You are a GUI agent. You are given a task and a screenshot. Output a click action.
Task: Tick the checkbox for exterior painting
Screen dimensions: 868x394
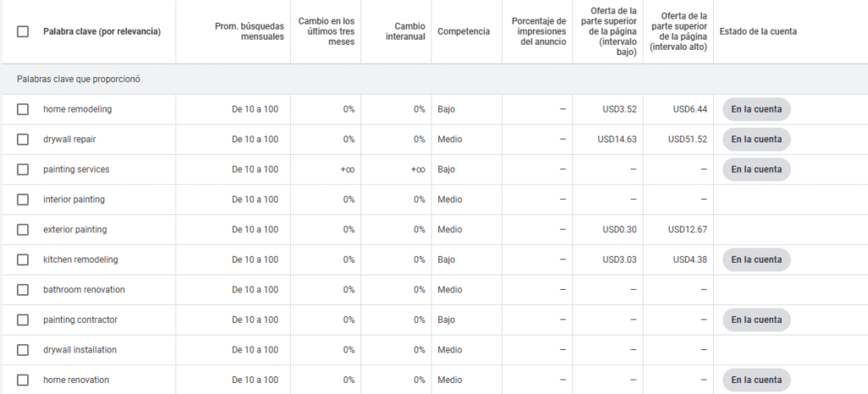tap(23, 230)
